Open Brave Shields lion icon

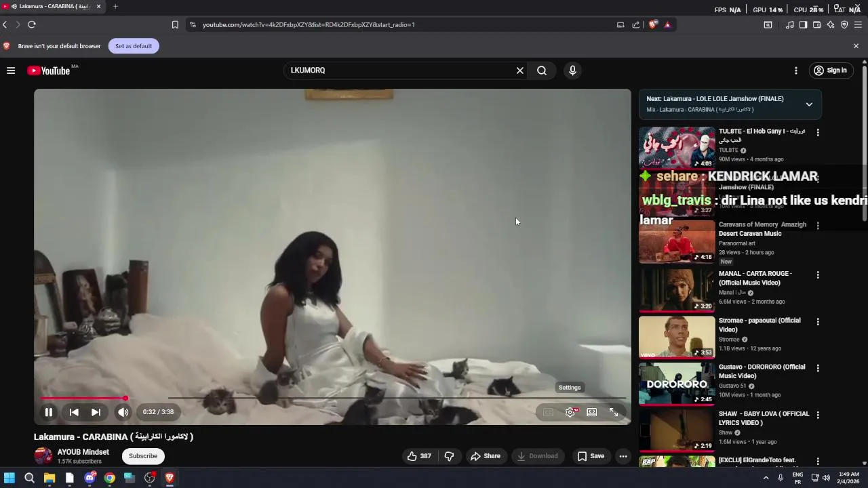tap(653, 24)
